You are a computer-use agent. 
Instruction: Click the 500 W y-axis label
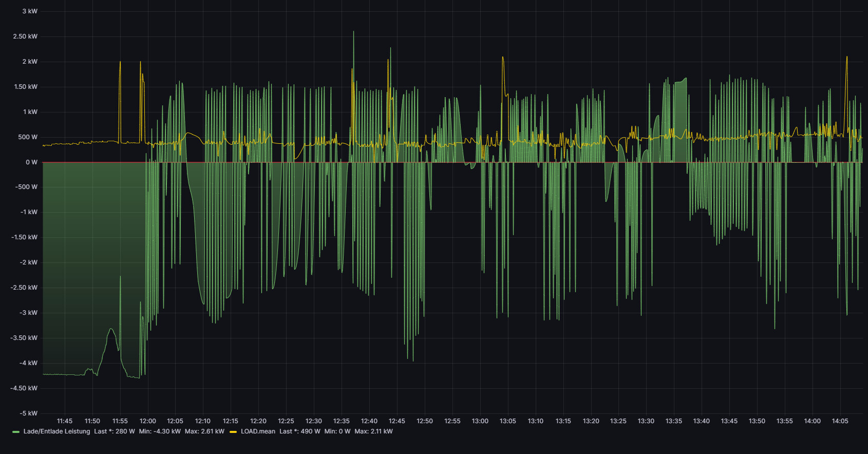[28, 137]
